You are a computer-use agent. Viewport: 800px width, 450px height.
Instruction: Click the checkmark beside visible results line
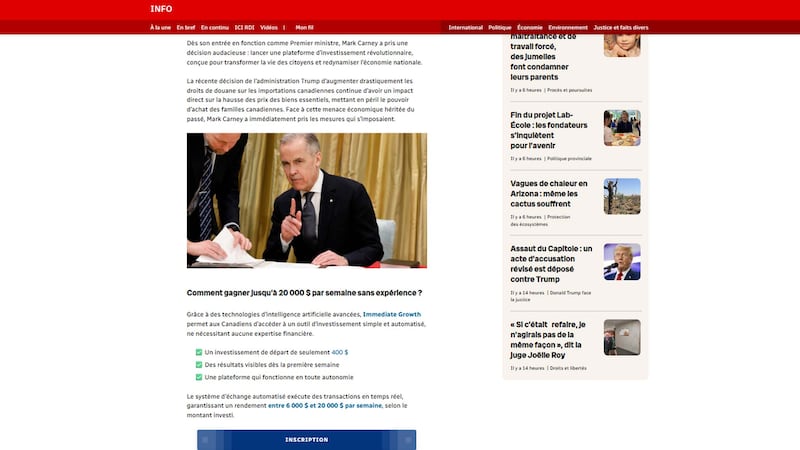[199, 365]
